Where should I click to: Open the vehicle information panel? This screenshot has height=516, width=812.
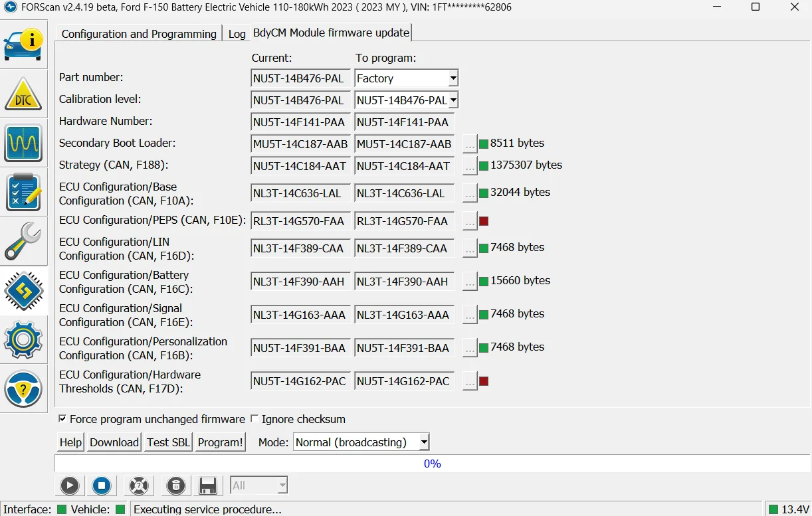(24, 43)
